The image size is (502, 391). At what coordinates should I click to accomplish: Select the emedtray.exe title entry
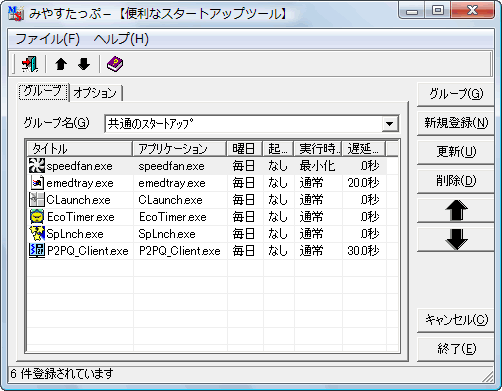pos(80,183)
